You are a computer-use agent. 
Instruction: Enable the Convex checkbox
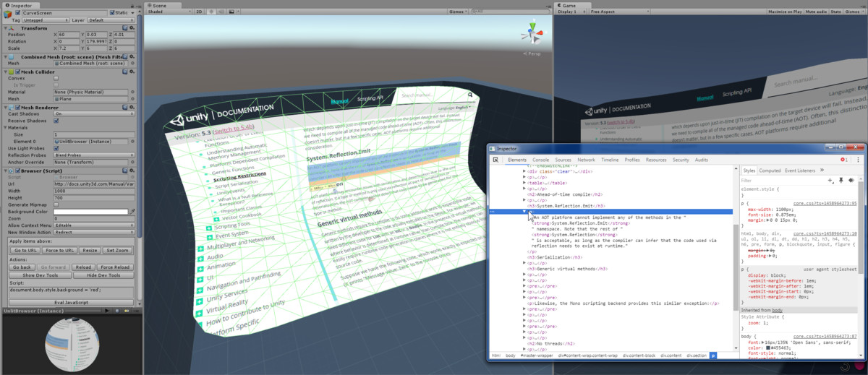[x=56, y=78]
